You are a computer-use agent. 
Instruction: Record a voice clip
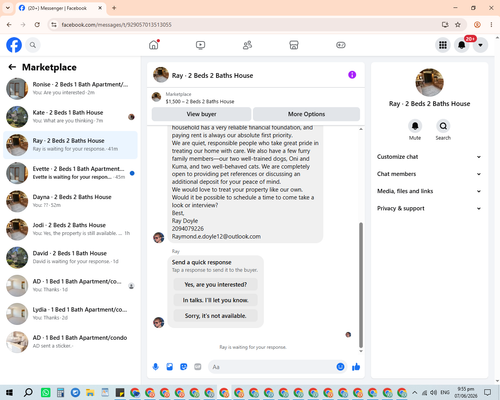click(x=155, y=367)
